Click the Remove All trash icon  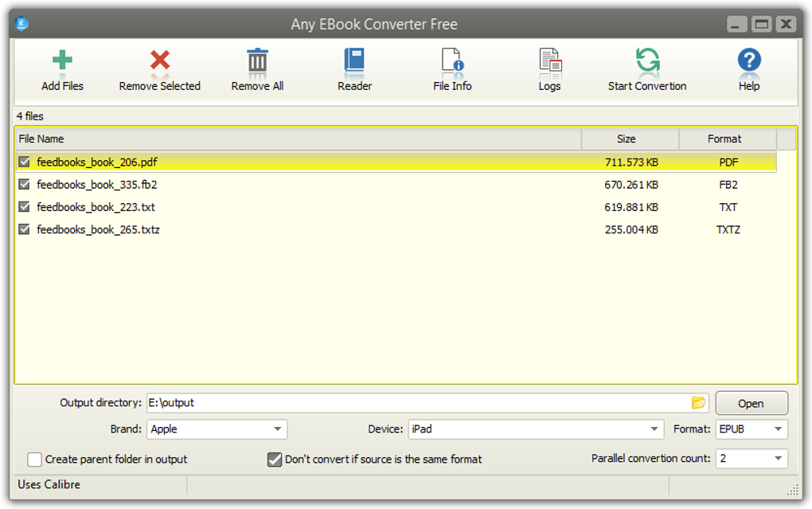(256, 60)
